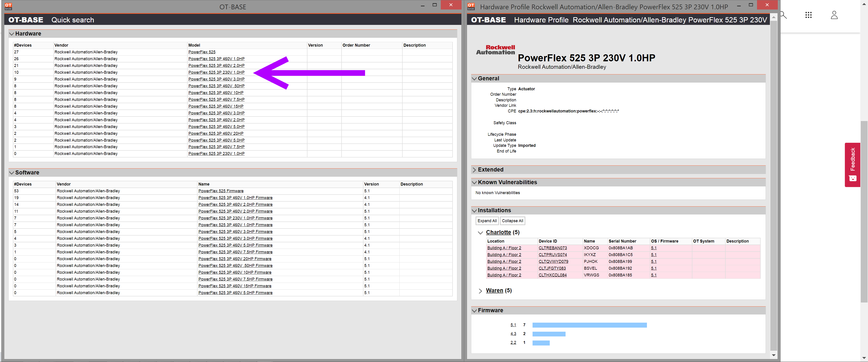Click scroll up arrow in Hardware Profile window

pyautogui.click(x=773, y=17)
